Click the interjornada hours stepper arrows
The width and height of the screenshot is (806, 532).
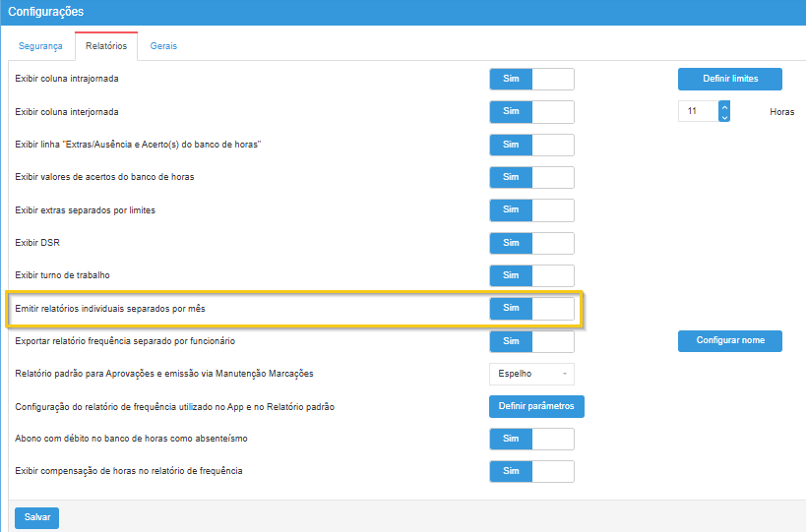(x=724, y=111)
